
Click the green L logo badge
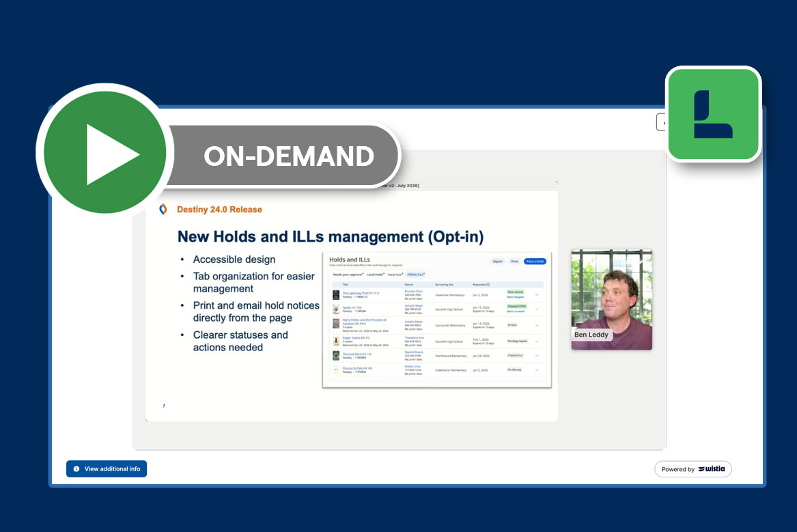pos(713,114)
